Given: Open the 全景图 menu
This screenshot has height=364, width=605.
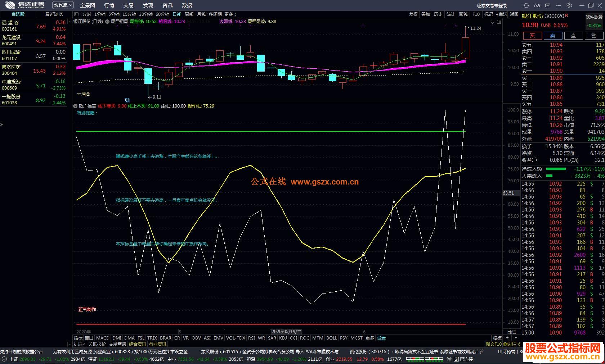Looking at the screenshot, I should coord(88,5).
